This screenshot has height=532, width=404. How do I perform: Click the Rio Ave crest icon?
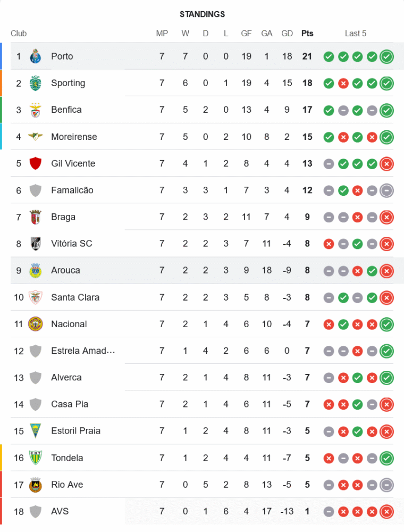pos(36,485)
